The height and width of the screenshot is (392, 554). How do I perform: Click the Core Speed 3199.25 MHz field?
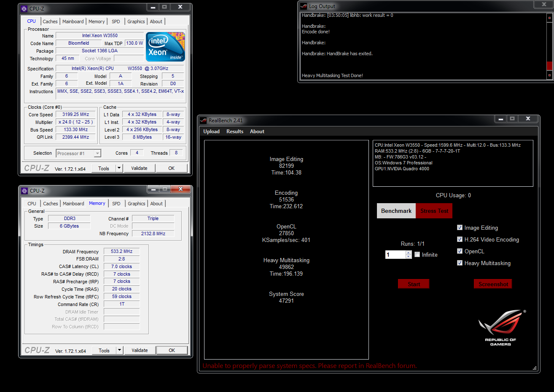[76, 115]
